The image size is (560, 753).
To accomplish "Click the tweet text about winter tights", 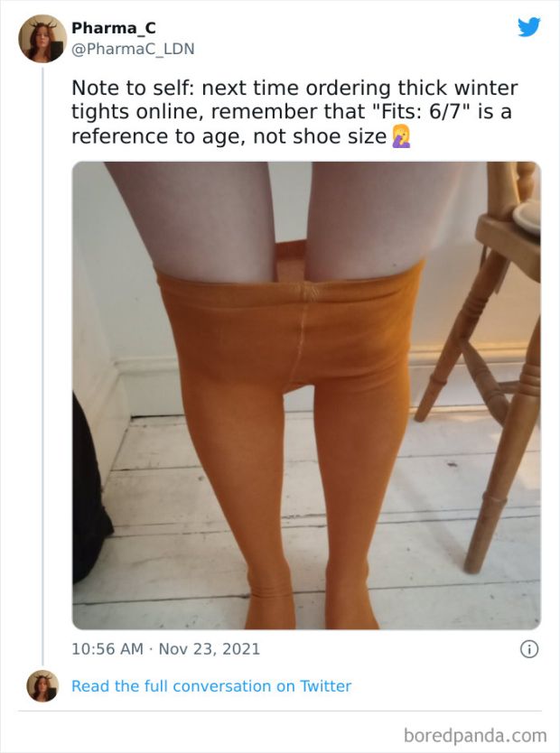I will [294, 112].
